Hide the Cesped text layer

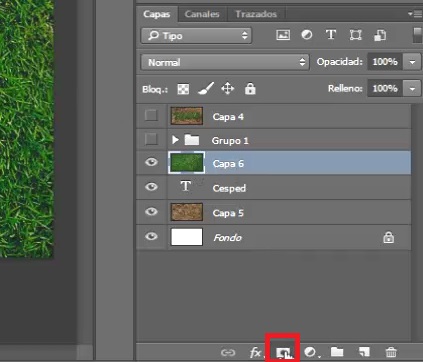tap(151, 187)
